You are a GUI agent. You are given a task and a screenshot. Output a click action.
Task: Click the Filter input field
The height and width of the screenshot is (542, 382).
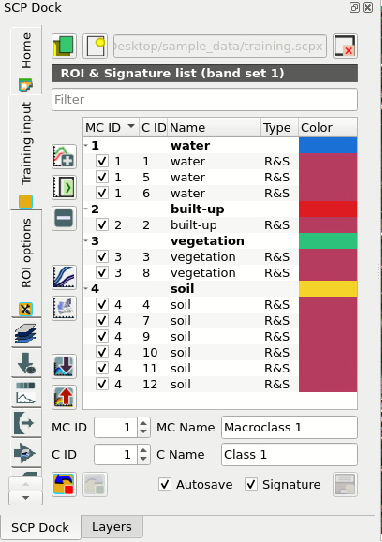pos(205,100)
